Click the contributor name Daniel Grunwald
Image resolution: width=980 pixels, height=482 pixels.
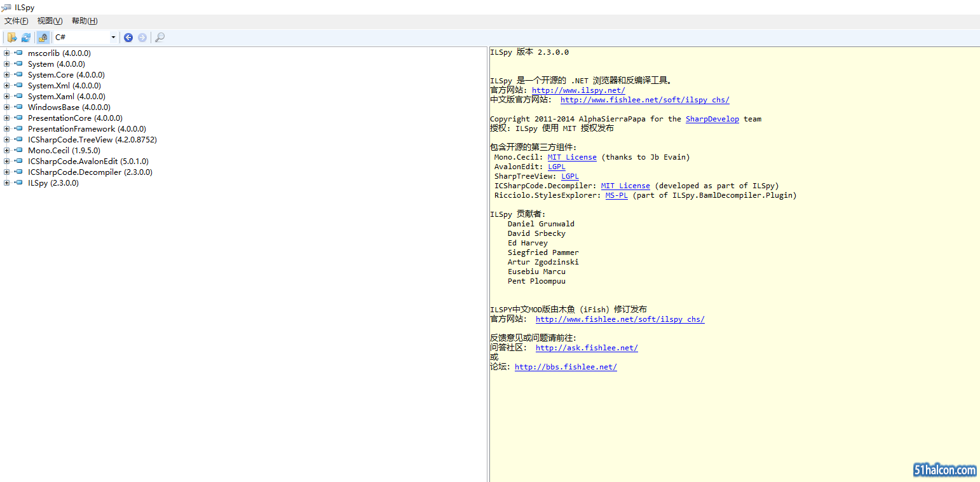coord(541,224)
